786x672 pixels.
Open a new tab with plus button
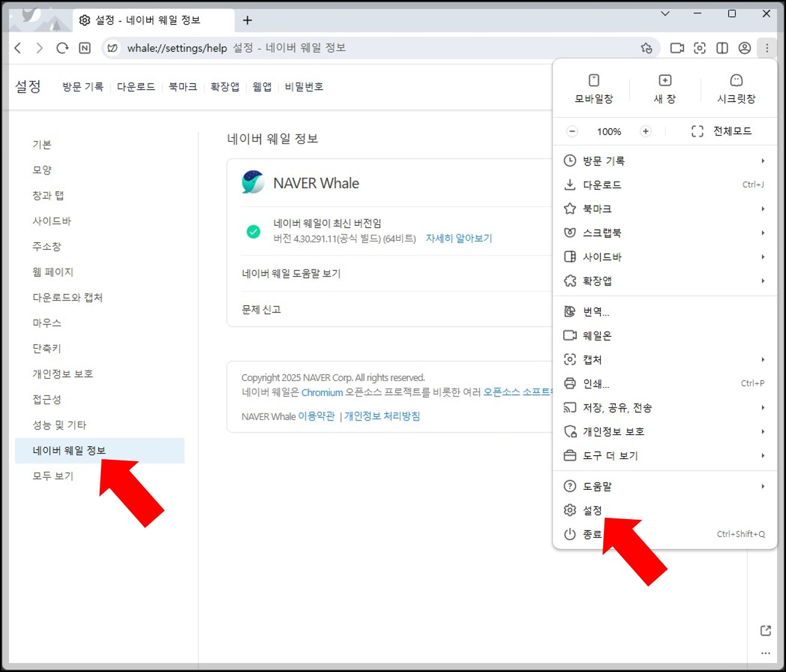click(247, 20)
